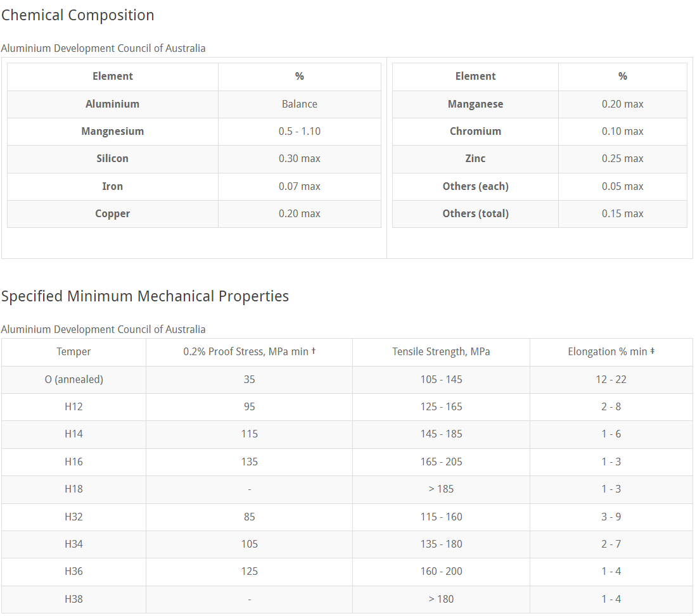The image size is (695, 616).
Task: Select the 0.2% Proof Stress column header
Action: pyautogui.click(x=249, y=351)
